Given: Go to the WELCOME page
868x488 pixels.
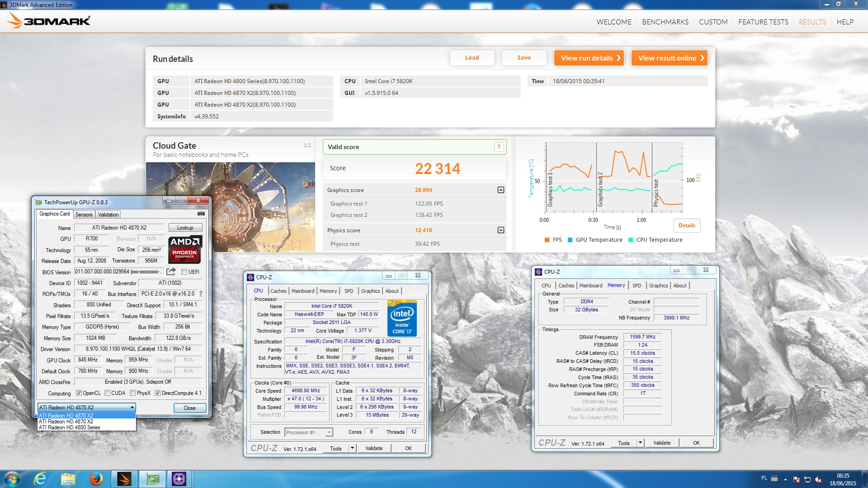Looking at the screenshot, I should (614, 22).
